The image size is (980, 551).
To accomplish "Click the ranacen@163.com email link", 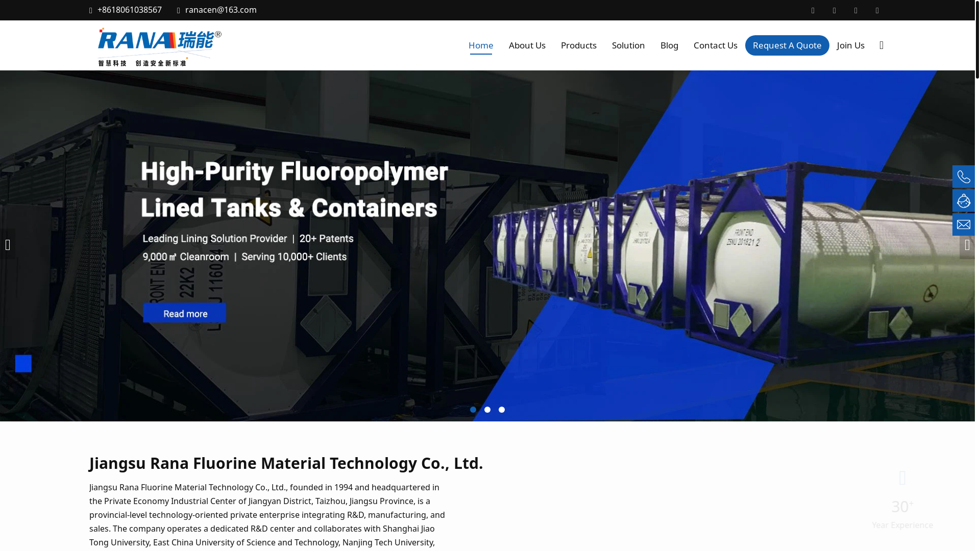I will pyautogui.click(x=220, y=10).
